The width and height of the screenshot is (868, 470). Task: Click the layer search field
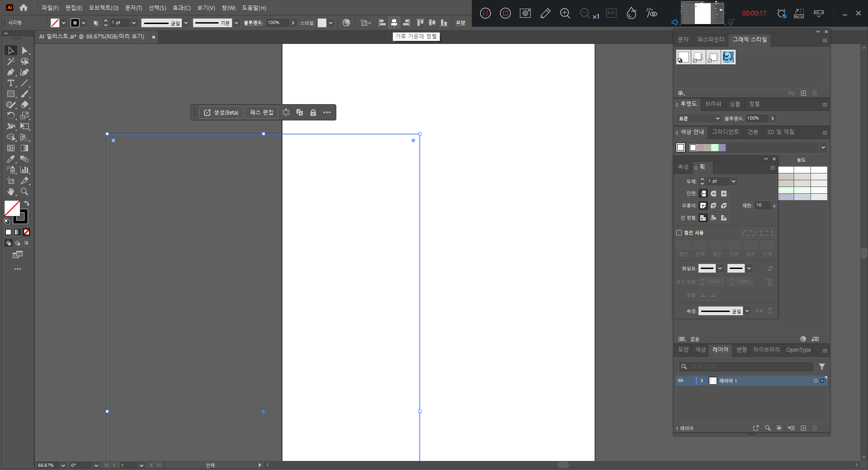point(747,366)
